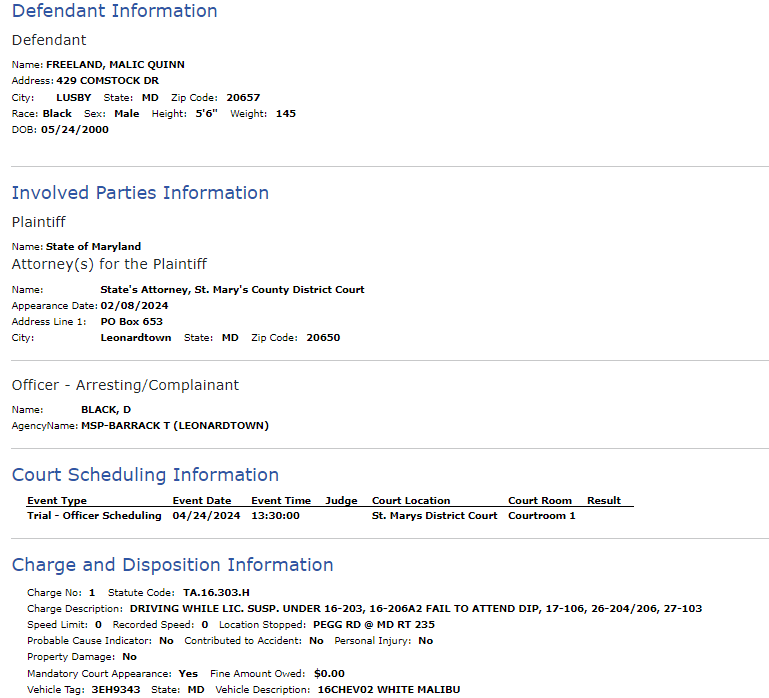Image resolution: width=769 pixels, height=698 pixels.
Task: Click the PO Box 653 address line
Action: 131,322
